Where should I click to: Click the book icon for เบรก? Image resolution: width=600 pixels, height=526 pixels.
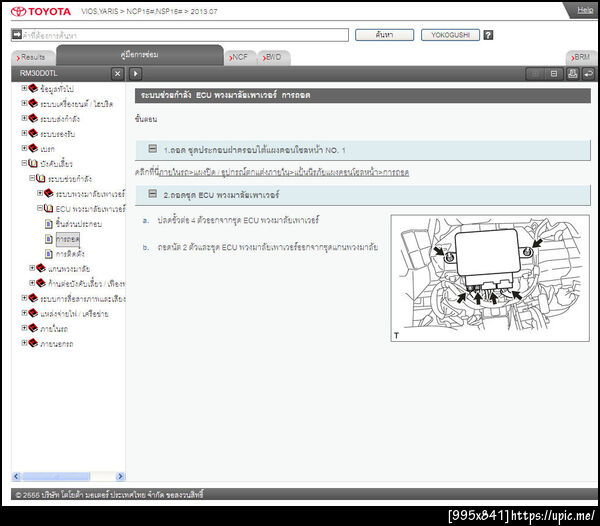pyautogui.click(x=33, y=148)
